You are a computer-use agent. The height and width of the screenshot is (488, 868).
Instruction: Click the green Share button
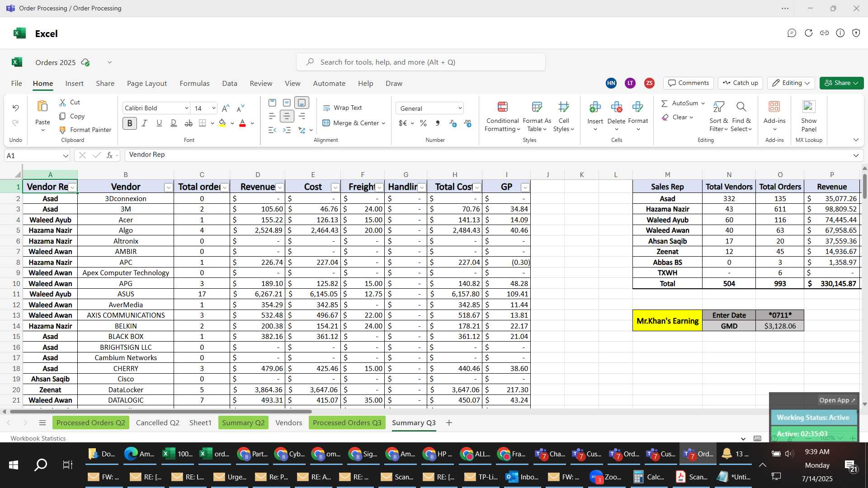pos(841,83)
